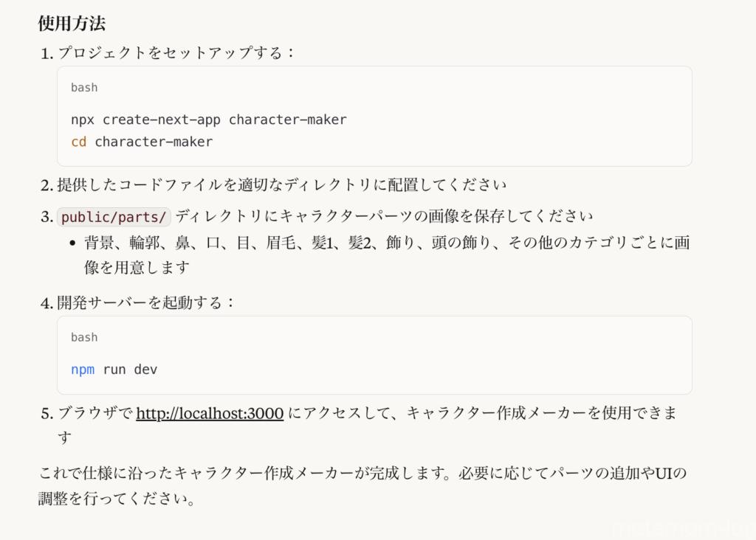Click the first bash code block label
This screenshot has width=756, height=540.
[84, 88]
